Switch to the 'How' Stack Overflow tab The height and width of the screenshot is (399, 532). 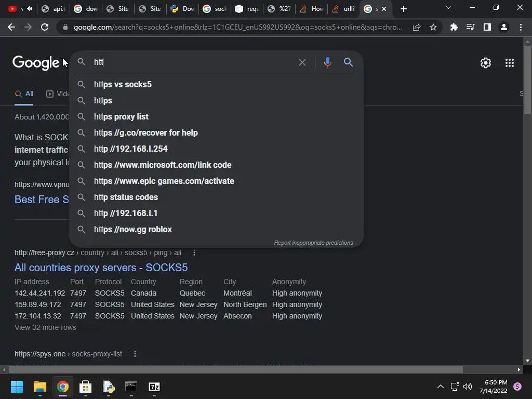click(x=312, y=9)
